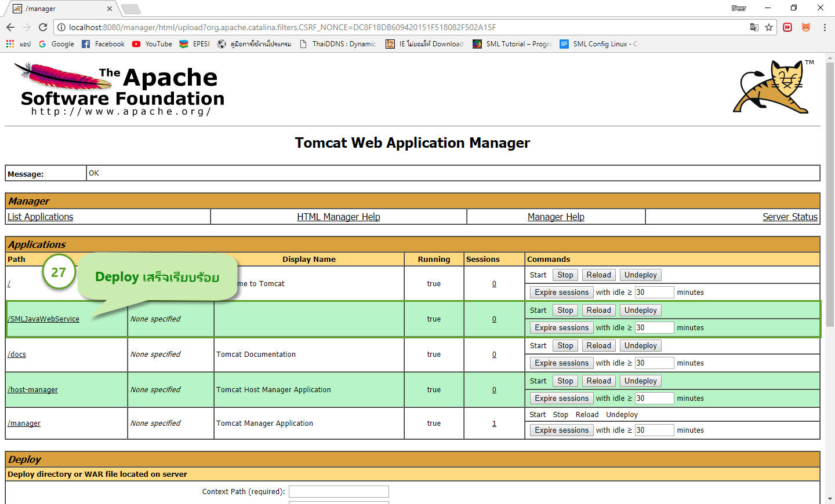Open the ThaiDDNS : Dynamic bookmark

pos(338,44)
